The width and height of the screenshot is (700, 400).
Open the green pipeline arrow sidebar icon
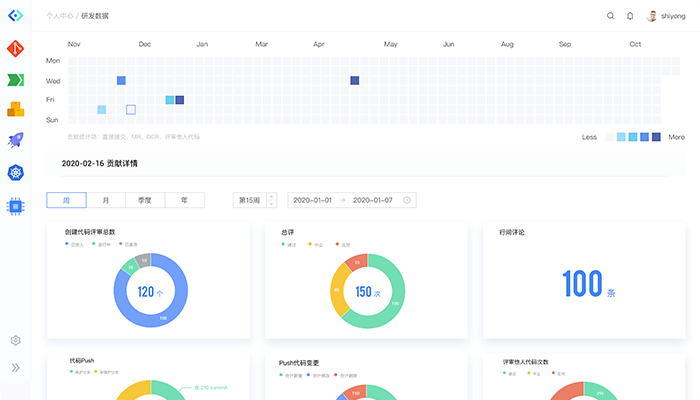tap(16, 79)
